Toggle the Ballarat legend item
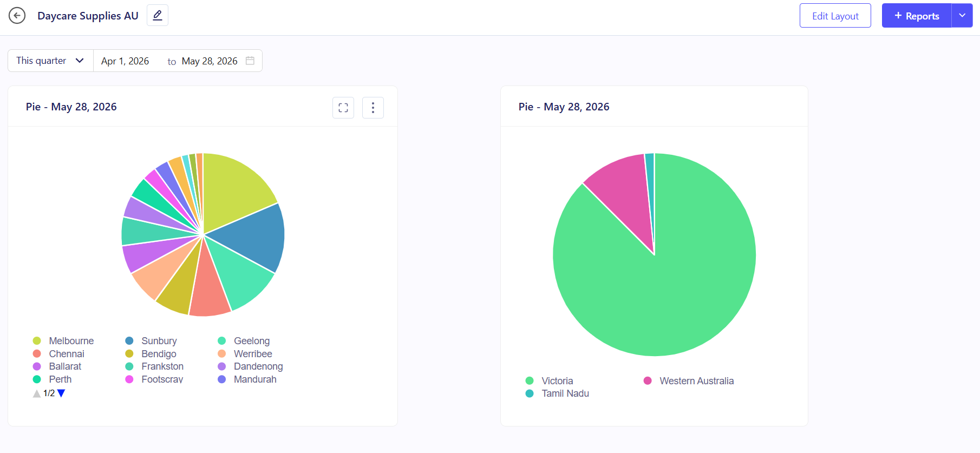980x453 pixels. pyautogui.click(x=57, y=366)
